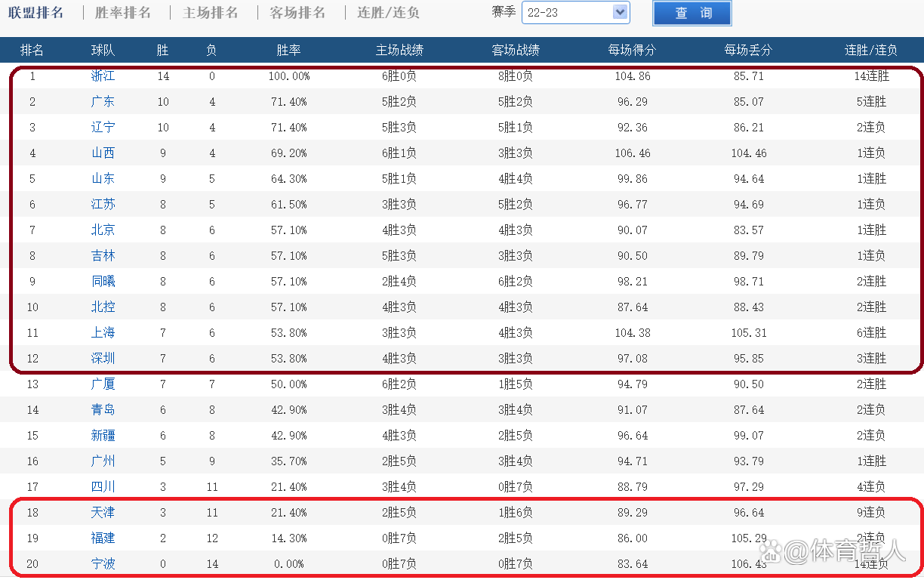Click the 广厦 team link
The width and height of the screenshot is (924, 583).
pyautogui.click(x=103, y=384)
